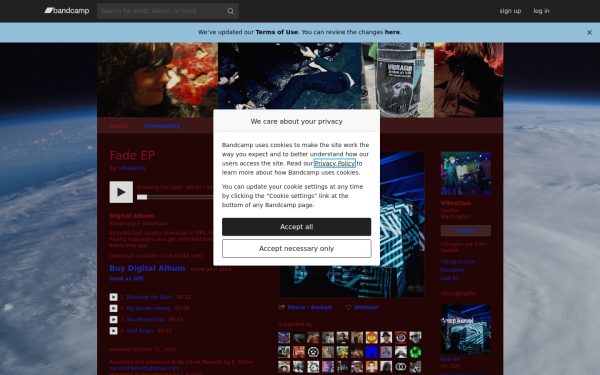This screenshot has width=600, height=375.
Task: Play track 4 Acid Reign
Action: tap(114, 331)
